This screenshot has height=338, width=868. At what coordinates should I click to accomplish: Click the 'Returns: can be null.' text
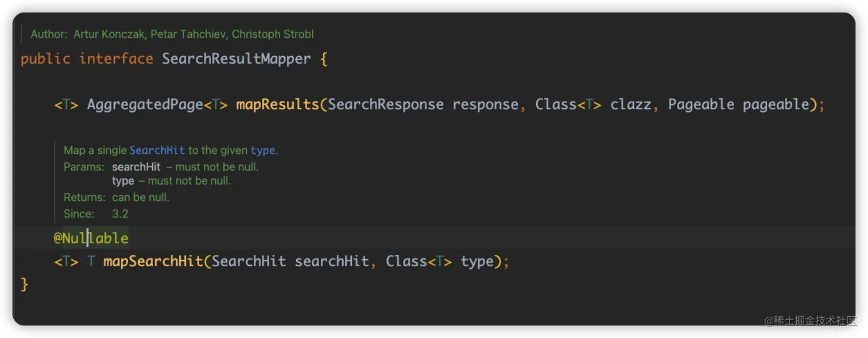coord(117,197)
